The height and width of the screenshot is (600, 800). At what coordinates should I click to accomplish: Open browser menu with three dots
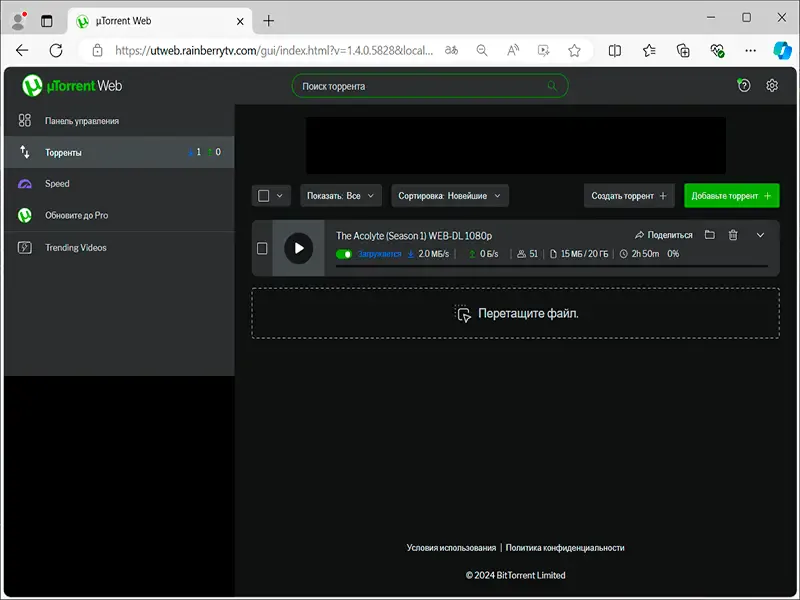coord(751,51)
